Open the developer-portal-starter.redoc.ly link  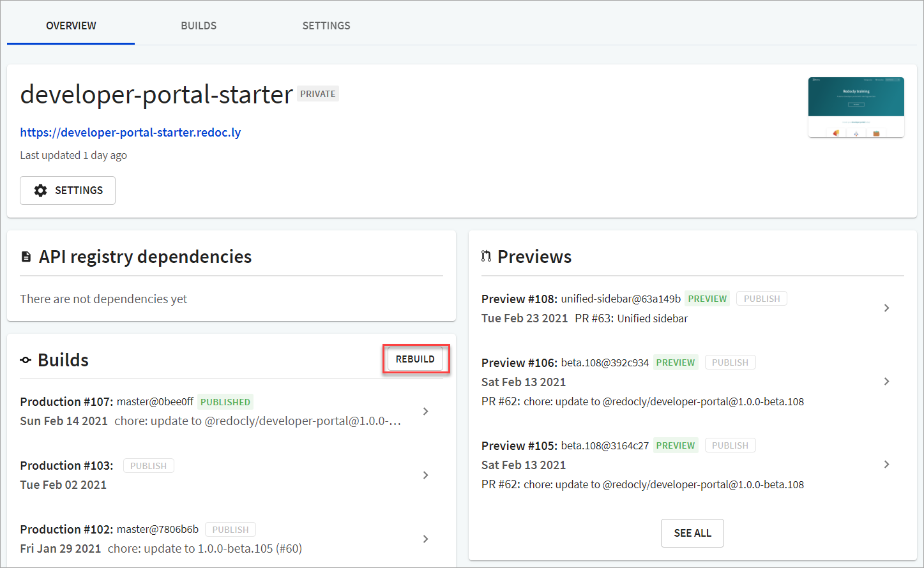click(130, 133)
